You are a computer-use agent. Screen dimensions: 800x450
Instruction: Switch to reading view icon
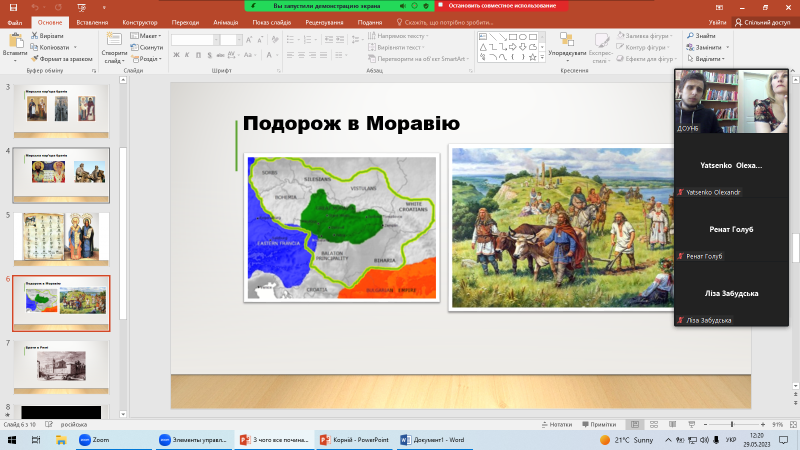[x=672, y=424]
